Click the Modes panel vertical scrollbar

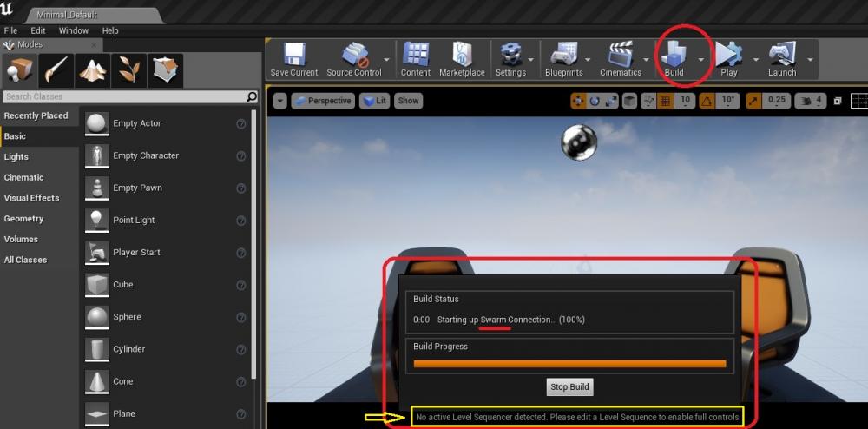click(253, 243)
